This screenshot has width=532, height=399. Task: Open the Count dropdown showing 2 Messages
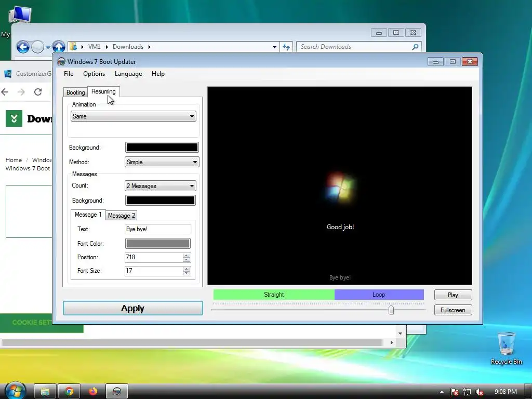[x=160, y=185]
